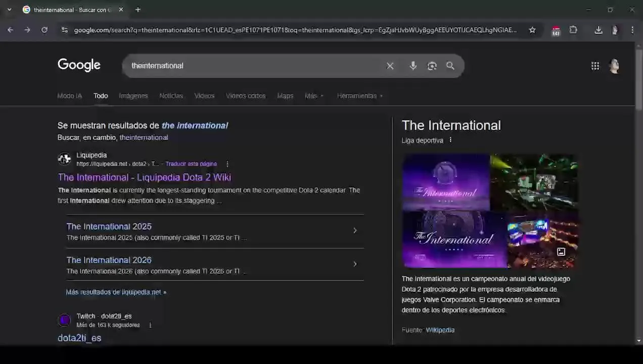Expand the Más dropdown
This screenshot has height=364, width=643.
314,96
